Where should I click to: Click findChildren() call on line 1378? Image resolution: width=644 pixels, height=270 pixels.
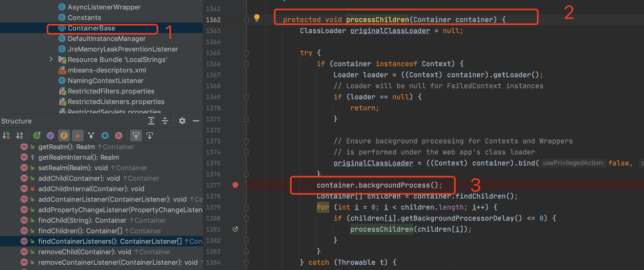coord(484,196)
